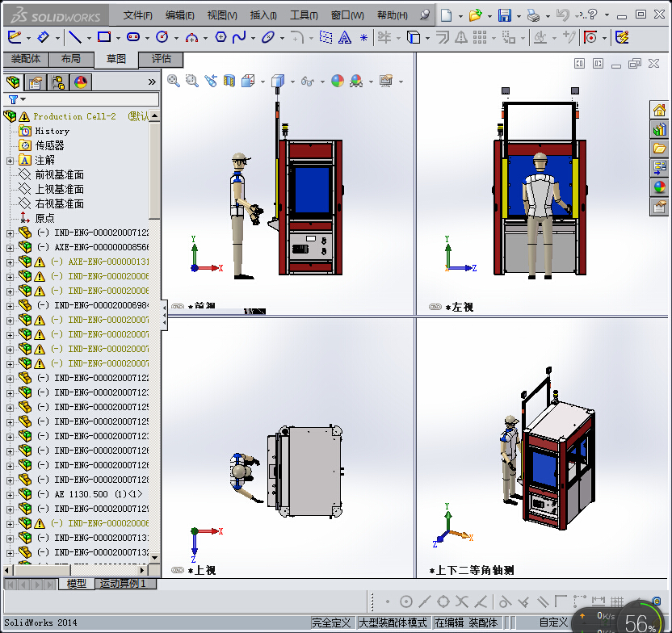Switch to the 装配体 tab

point(26,59)
